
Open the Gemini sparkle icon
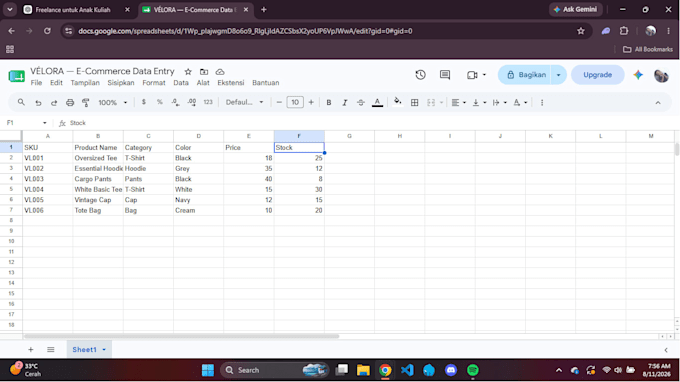pos(638,75)
